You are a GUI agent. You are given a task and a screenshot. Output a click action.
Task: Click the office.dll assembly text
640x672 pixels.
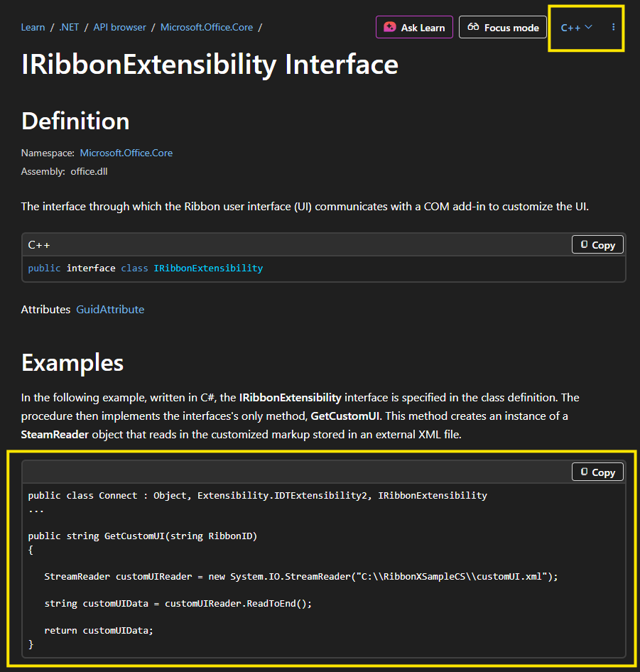89,171
